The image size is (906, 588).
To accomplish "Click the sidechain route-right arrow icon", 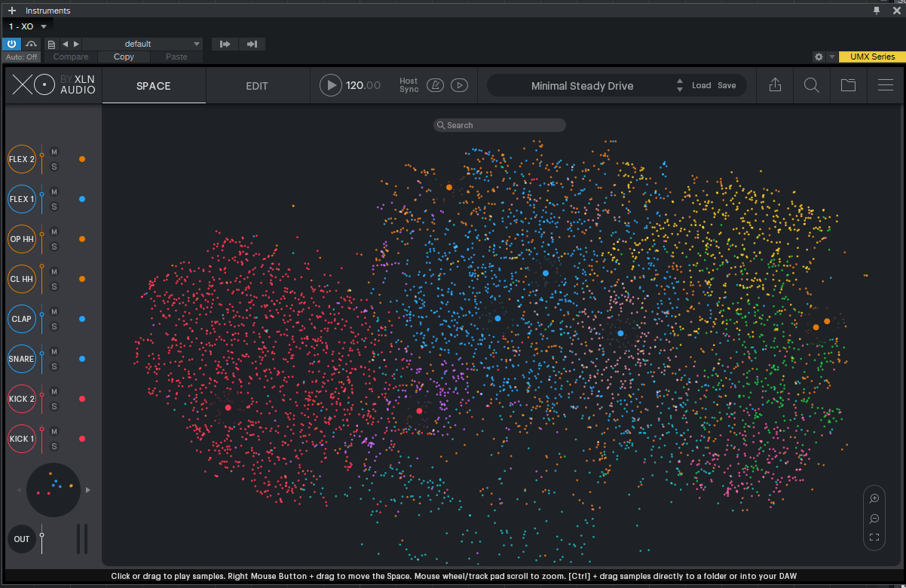I will pyautogui.click(x=225, y=44).
